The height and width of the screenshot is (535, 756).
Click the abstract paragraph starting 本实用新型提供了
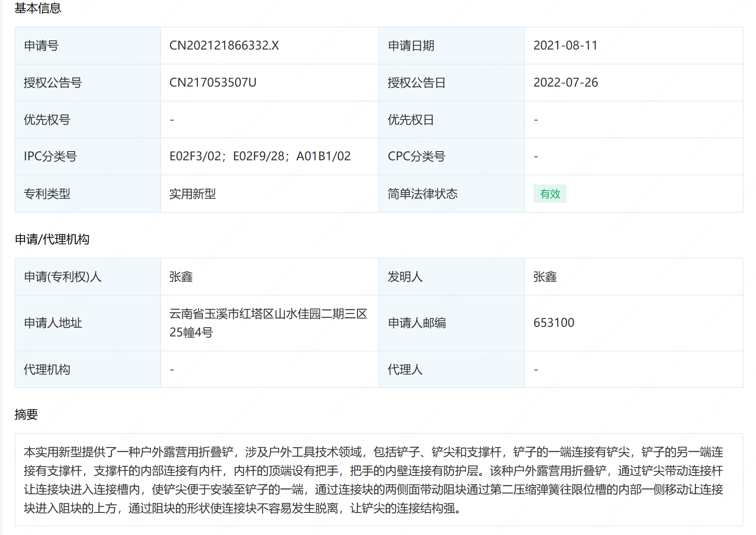(x=373, y=480)
